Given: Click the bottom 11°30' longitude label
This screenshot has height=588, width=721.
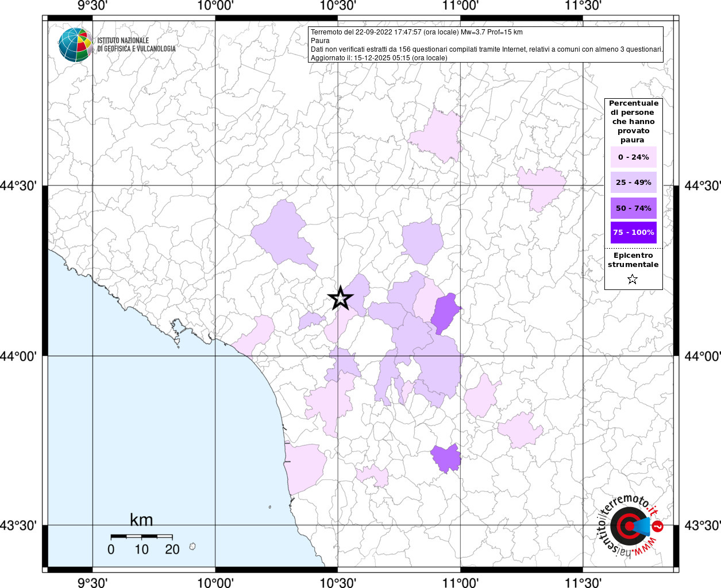Looking at the screenshot, I should [x=583, y=582].
